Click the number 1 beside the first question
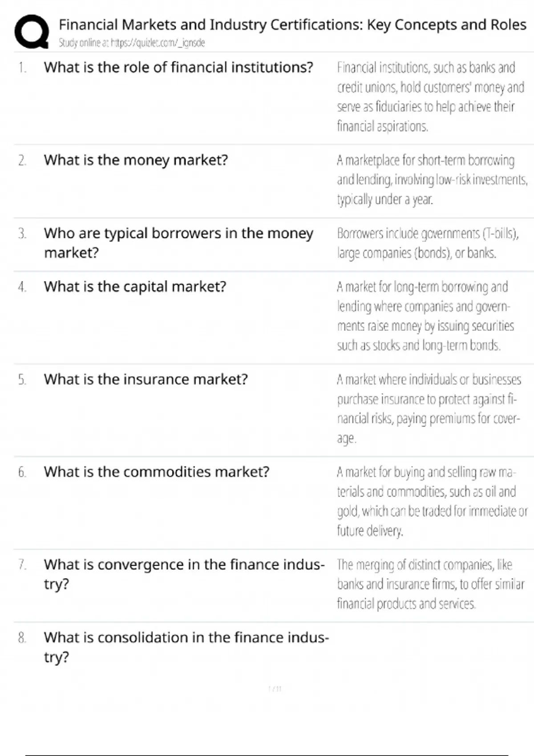 [x=22, y=68]
